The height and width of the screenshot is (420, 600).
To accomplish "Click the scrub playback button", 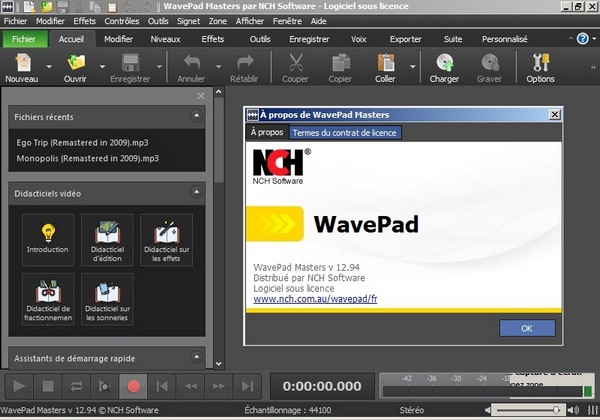I will click(104, 386).
